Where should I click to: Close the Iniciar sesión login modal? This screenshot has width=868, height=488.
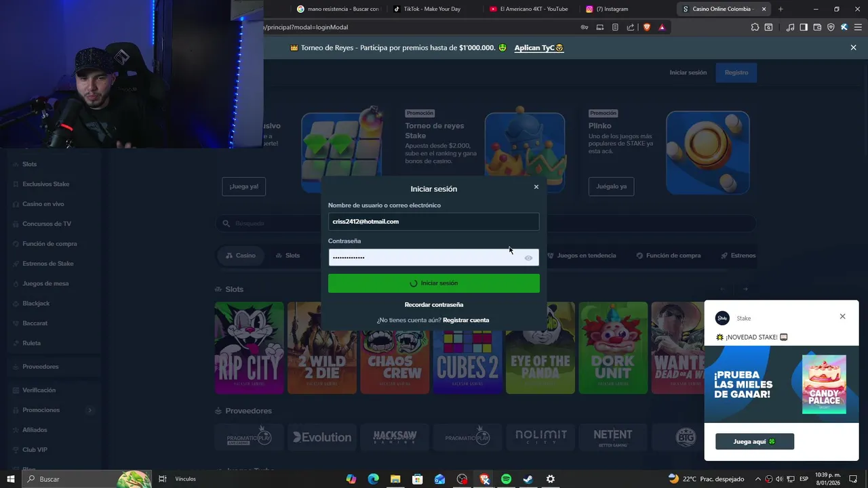click(x=536, y=186)
